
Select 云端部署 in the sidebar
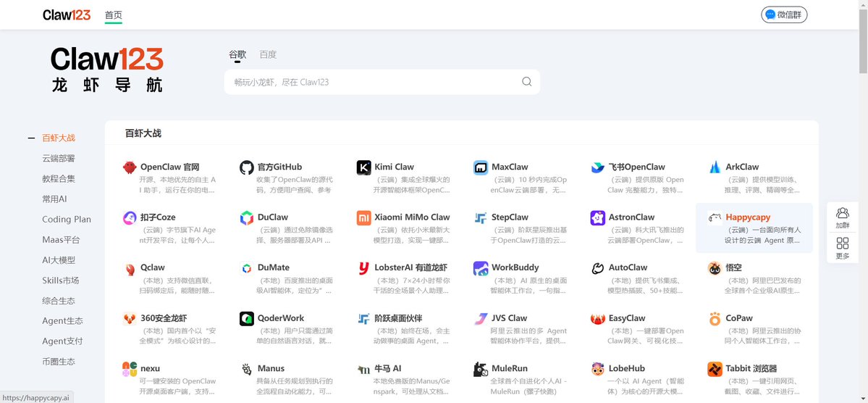tap(59, 159)
